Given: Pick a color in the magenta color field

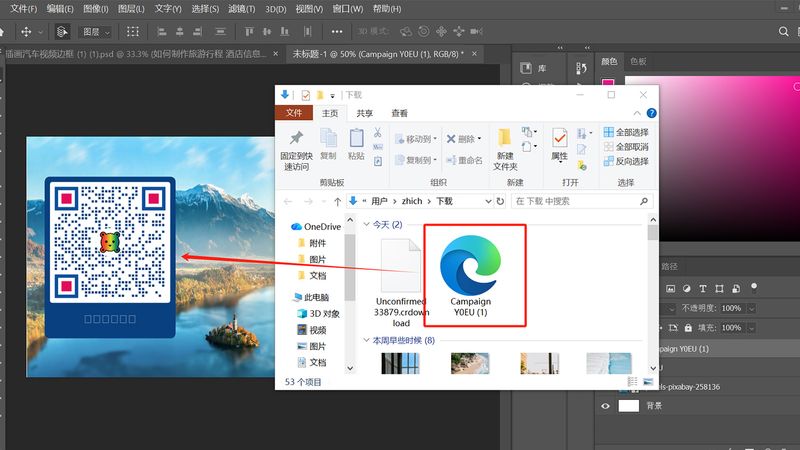Looking at the screenshot, I should click(x=712, y=158).
